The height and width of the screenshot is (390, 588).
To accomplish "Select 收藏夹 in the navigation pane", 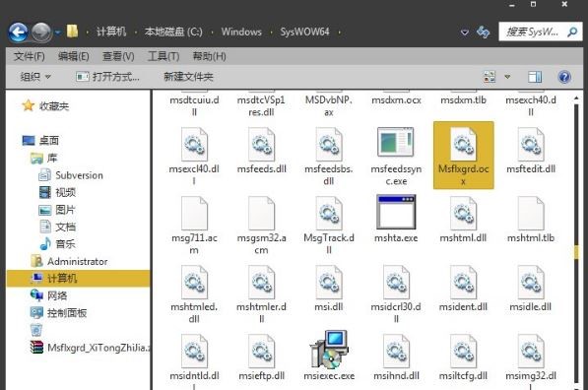I will click(x=53, y=106).
